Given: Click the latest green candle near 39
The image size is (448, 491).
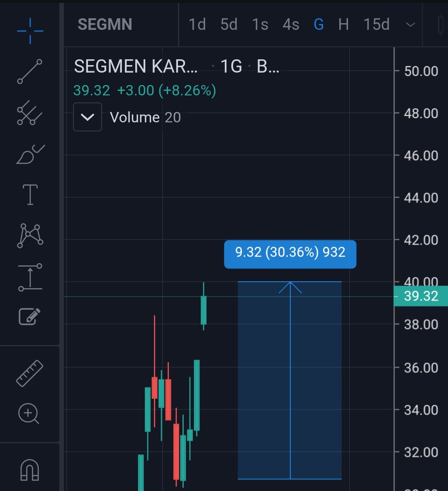Looking at the screenshot, I should 204,310.
